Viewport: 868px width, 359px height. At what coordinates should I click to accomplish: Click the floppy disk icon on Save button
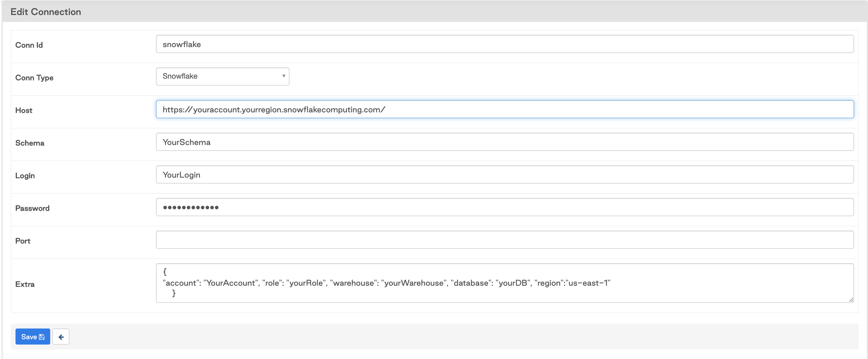tap(41, 336)
